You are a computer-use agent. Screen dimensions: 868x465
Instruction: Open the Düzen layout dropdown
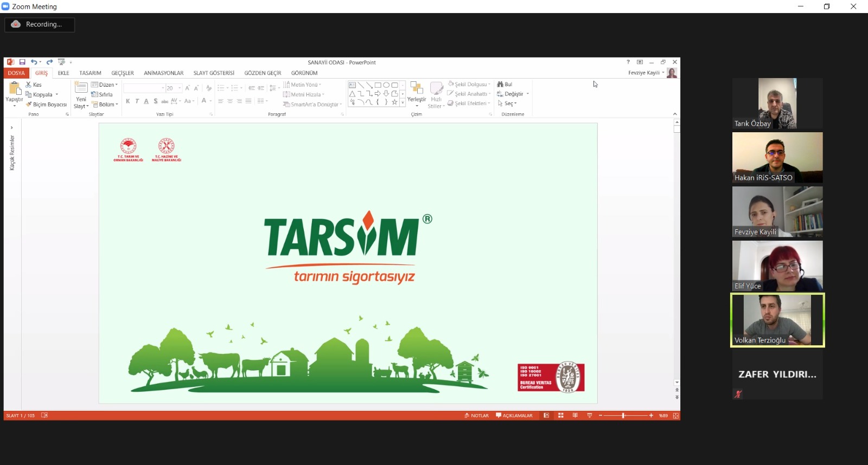[x=104, y=85]
